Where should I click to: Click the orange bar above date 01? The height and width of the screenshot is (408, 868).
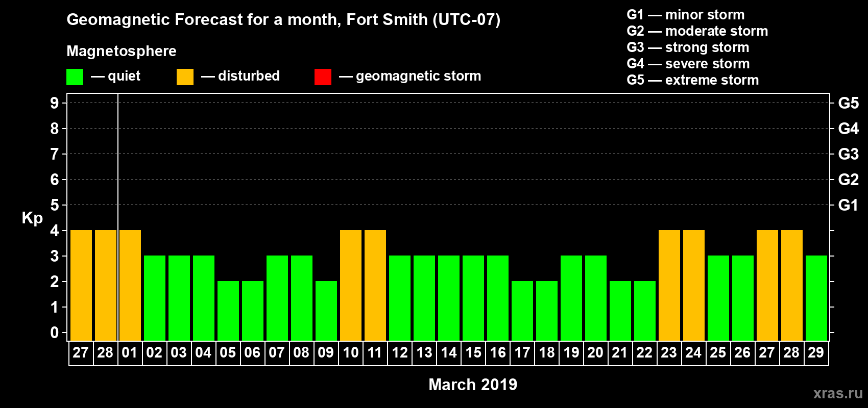pos(130,286)
